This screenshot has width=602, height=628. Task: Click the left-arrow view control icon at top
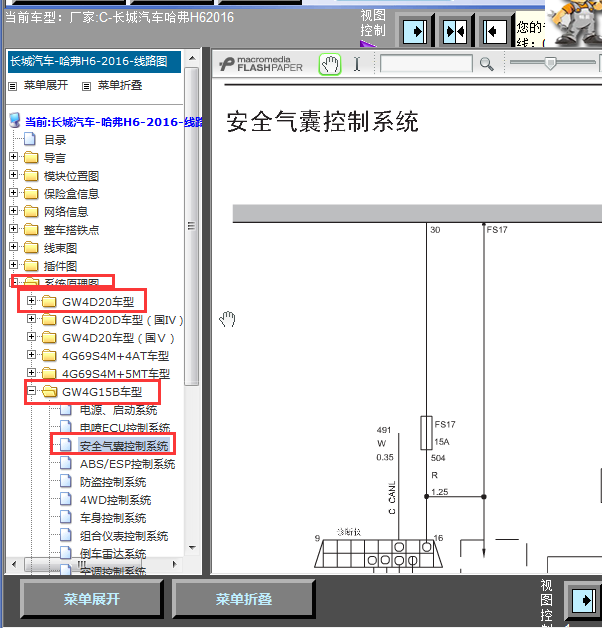[494, 31]
